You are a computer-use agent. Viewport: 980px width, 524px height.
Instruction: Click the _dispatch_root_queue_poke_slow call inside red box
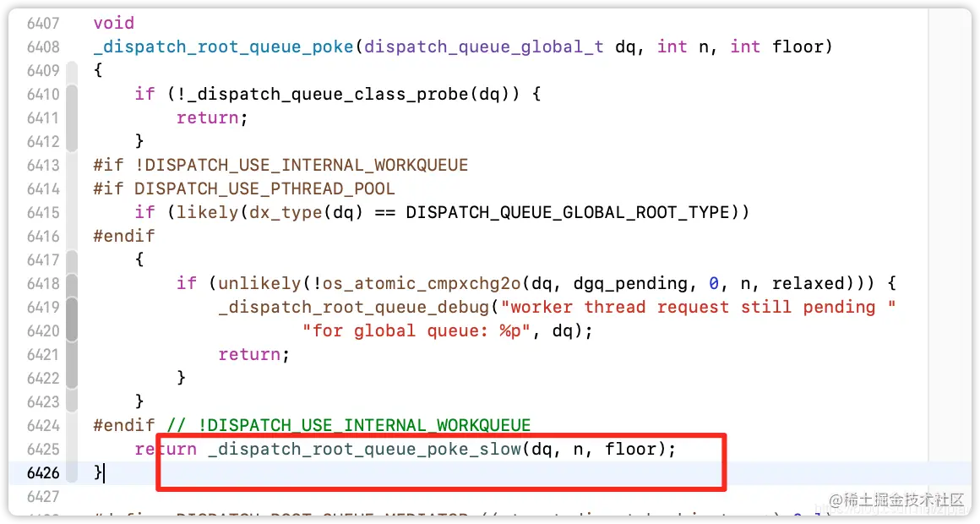coord(363,449)
